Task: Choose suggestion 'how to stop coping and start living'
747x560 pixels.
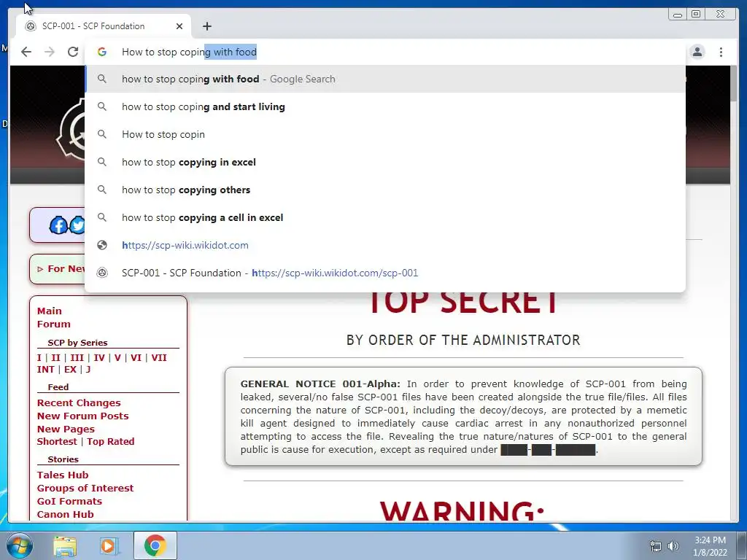Action: (x=385, y=106)
